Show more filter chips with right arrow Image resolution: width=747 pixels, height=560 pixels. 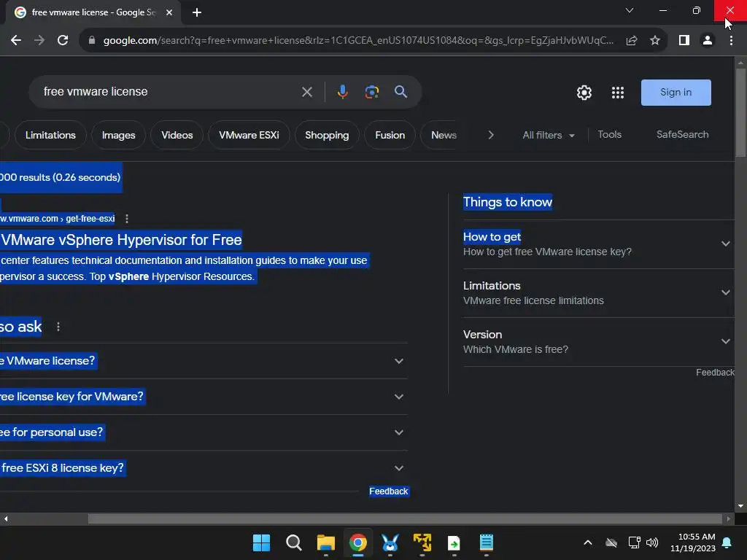[x=491, y=135]
